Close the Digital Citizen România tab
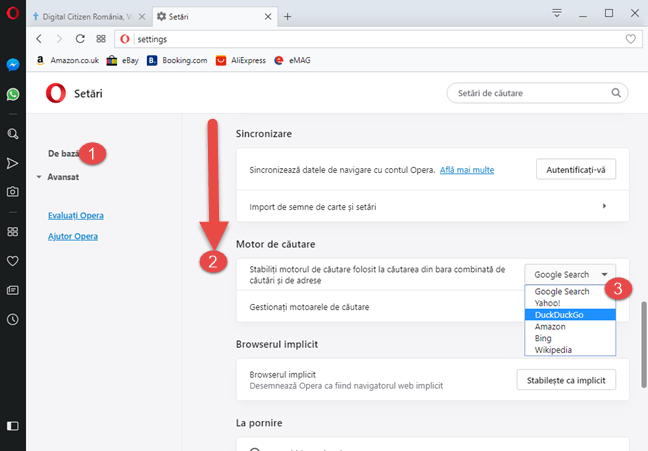648x451 pixels. (142, 17)
